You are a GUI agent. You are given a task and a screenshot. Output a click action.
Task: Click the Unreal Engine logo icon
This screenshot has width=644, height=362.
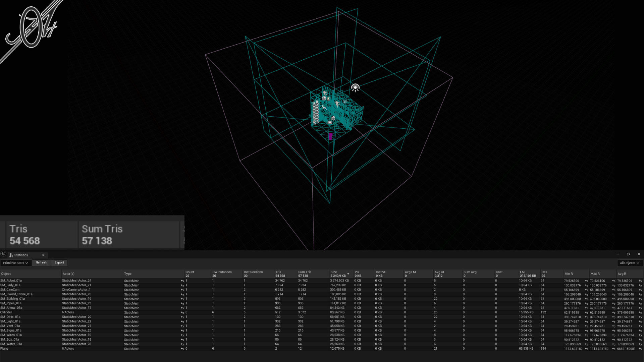coord(3,254)
